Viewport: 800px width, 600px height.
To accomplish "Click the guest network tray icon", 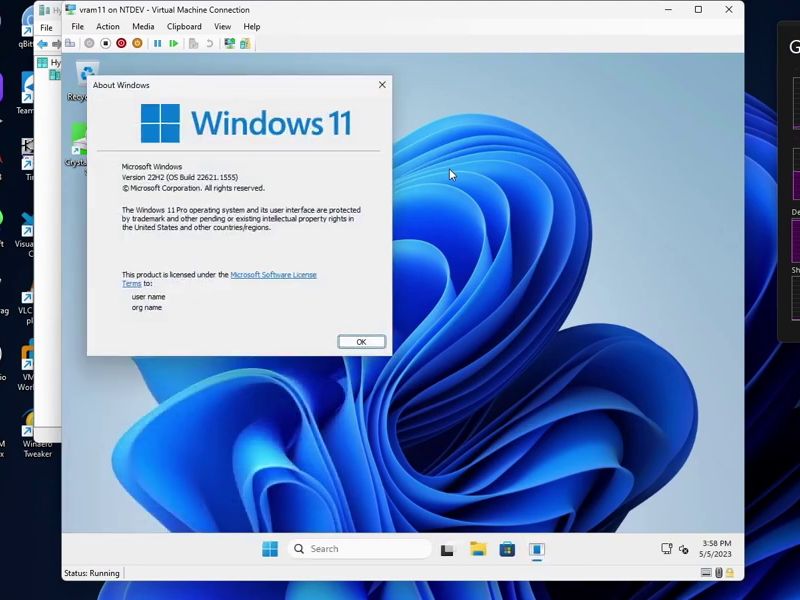I will 666,549.
